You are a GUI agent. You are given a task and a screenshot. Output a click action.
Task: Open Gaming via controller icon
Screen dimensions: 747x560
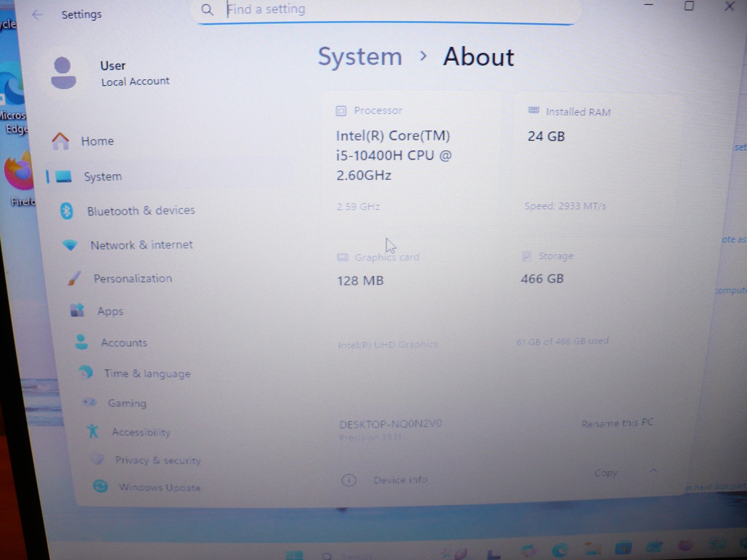click(89, 402)
